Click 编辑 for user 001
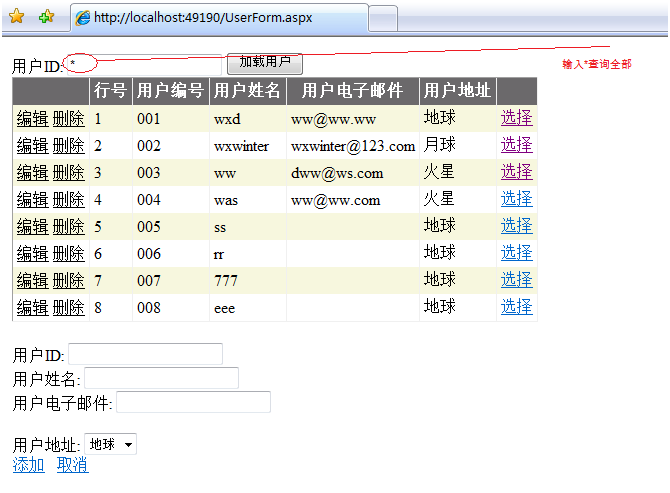 [32, 119]
